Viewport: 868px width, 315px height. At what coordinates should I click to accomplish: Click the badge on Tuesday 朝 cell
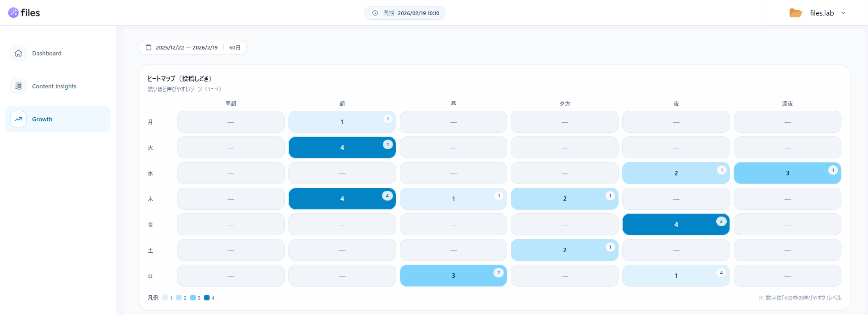[x=387, y=145]
